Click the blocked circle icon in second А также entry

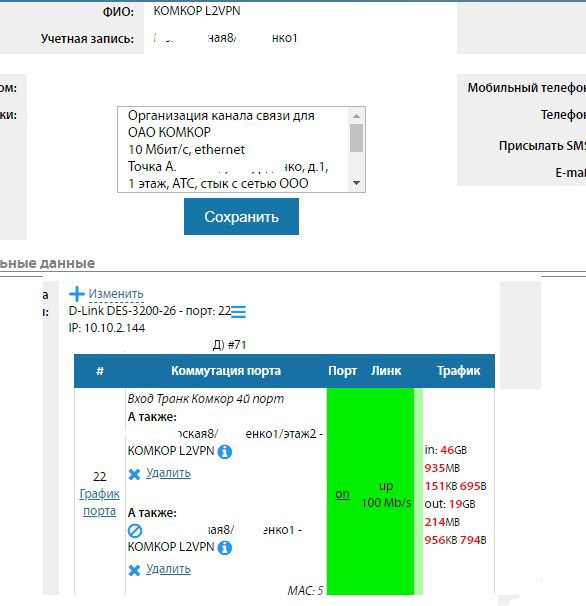pyautogui.click(x=135, y=531)
